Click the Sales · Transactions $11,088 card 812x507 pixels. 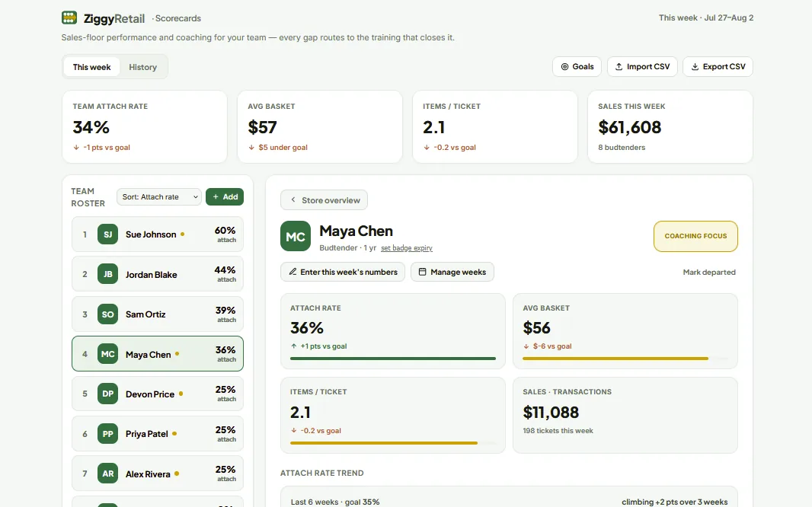click(625, 415)
